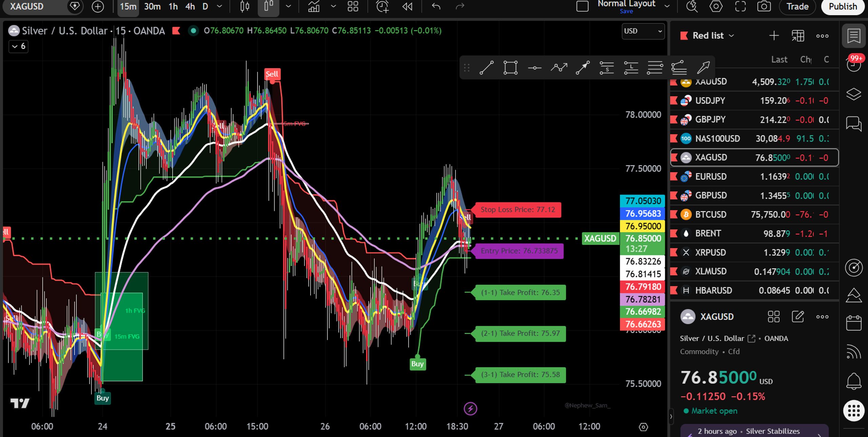868x437 pixels.
Task: Open the USD currency dropdown on the chart
Action: point(643,31)
